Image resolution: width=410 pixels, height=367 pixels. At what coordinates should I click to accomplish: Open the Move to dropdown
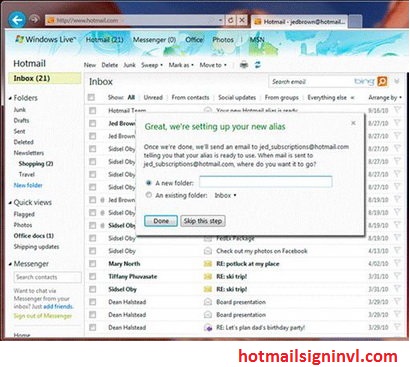213,65
